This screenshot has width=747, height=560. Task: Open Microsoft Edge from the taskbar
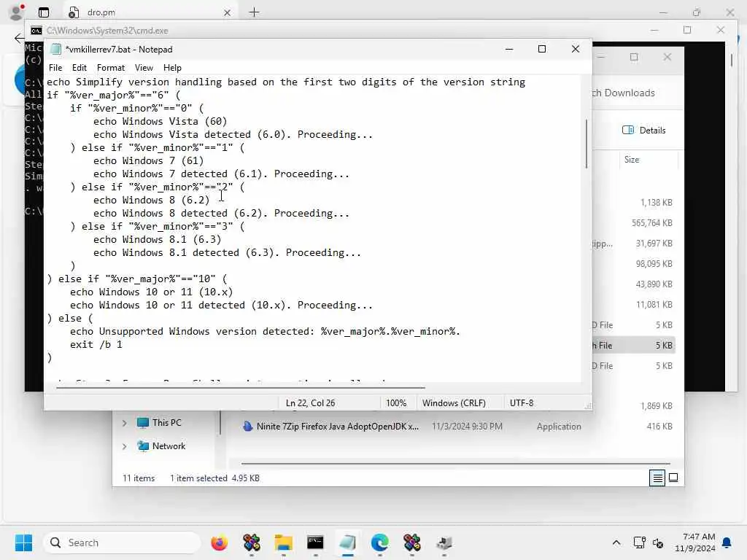click(379, 542)
